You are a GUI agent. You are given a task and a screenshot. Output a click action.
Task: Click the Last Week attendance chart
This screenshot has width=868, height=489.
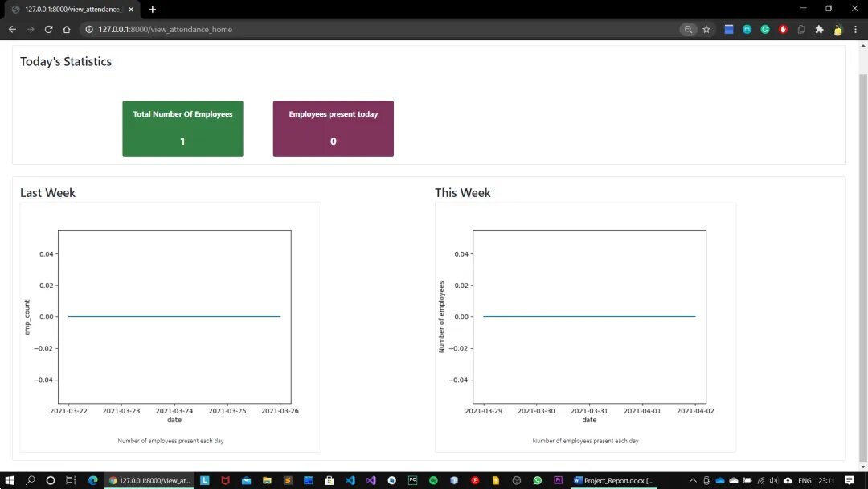[170, 327]
